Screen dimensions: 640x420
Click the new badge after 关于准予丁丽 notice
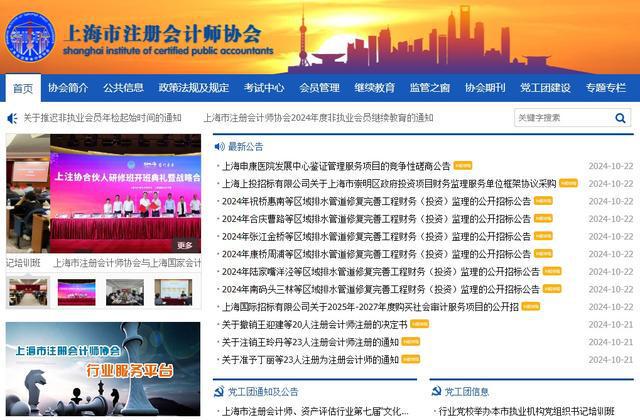coord(411,359)
